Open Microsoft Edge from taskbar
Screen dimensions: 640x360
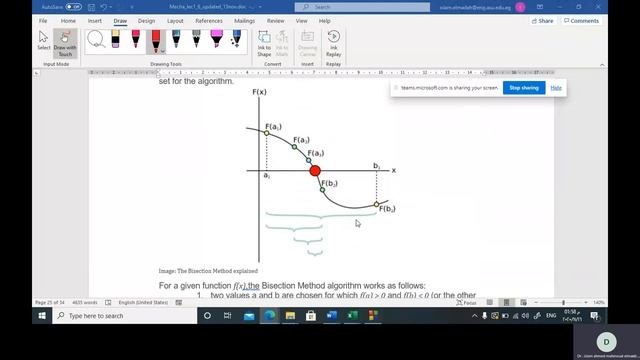click(x=269, y=316)
